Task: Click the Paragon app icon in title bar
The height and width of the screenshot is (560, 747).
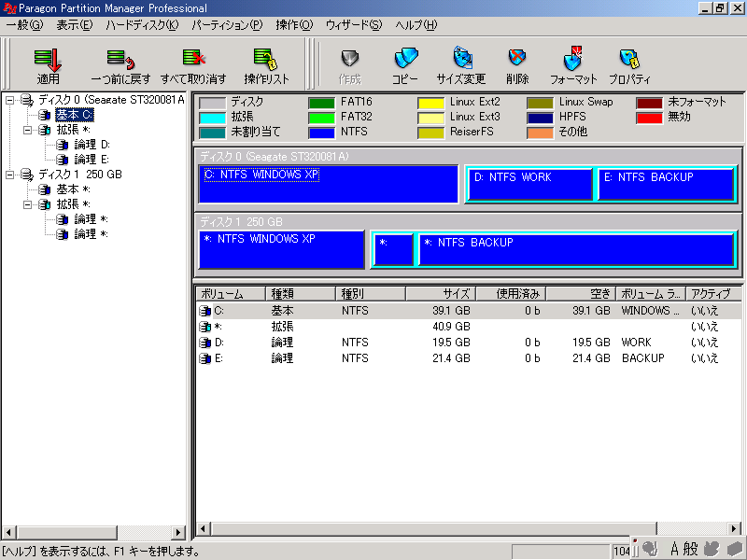Action: 9,8
